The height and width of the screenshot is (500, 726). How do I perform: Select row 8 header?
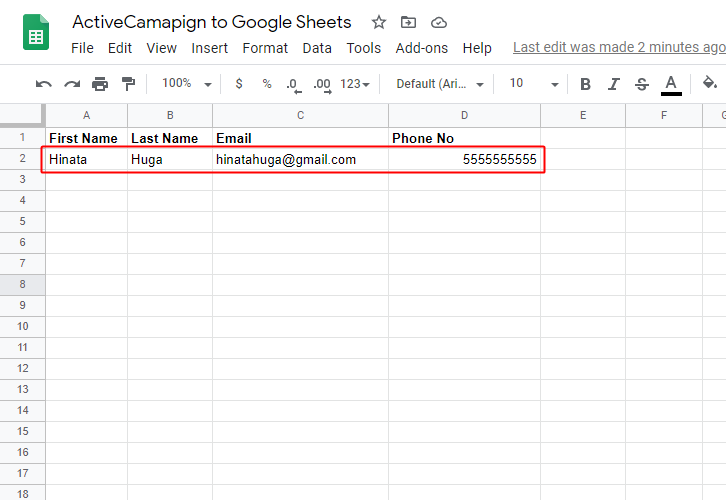22,284
